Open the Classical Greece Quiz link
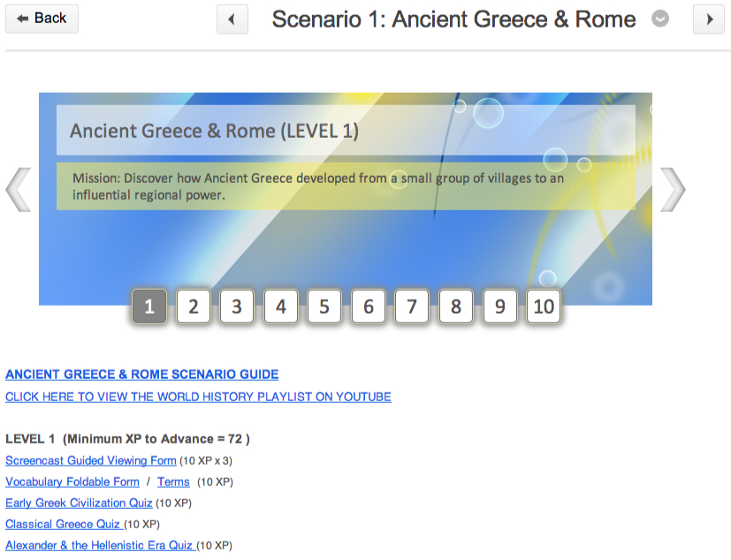This screenshot has height=560, width=731. [63, 524]
